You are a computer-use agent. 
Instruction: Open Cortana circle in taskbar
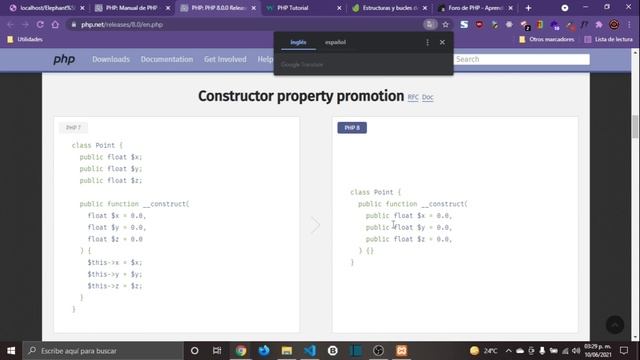[195, 351]
